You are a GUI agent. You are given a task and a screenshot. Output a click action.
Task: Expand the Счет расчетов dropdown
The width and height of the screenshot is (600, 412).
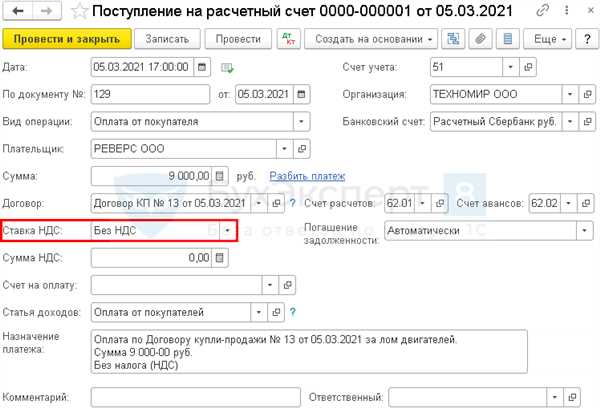[423, 203]
